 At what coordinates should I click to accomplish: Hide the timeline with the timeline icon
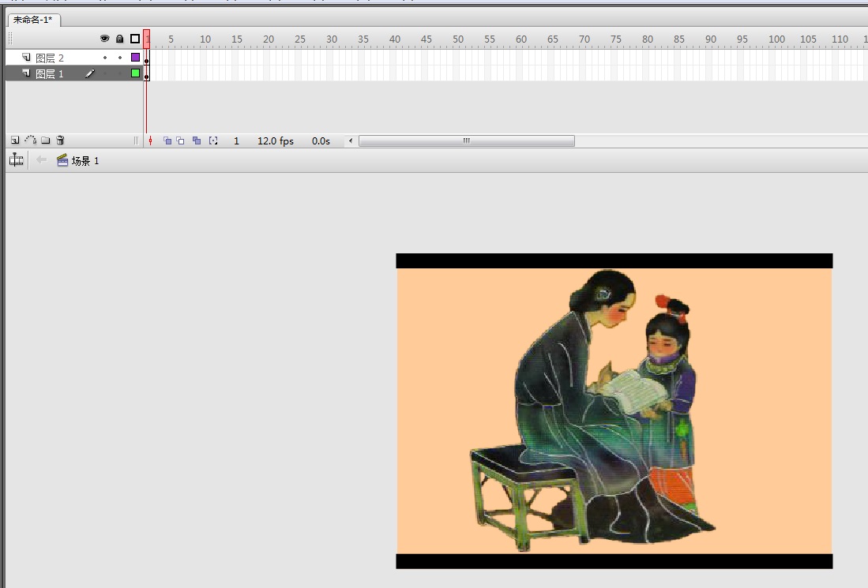point(17,160)
